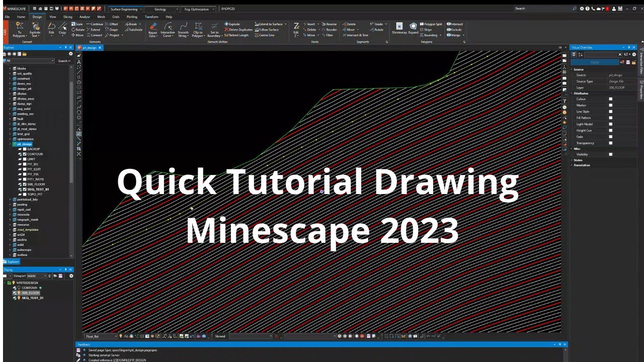Switch to the Home ribbon tab
The height and width of the screenshot is (362, 644).
21,17
